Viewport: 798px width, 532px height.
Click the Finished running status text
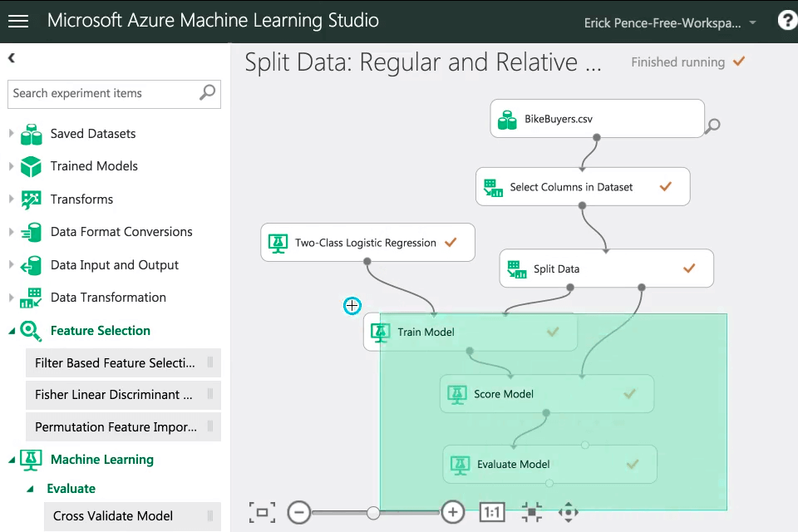pyautogui.click(x=678, y=62)
